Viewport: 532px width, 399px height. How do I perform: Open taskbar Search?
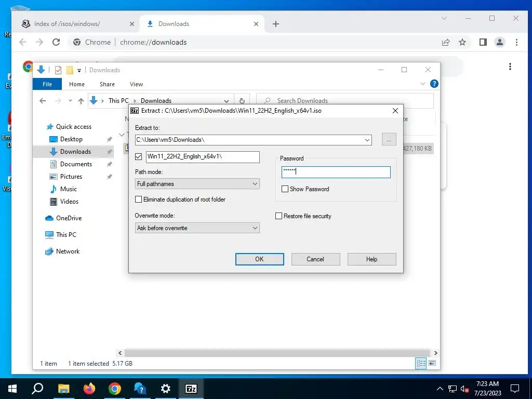(37, 389)
